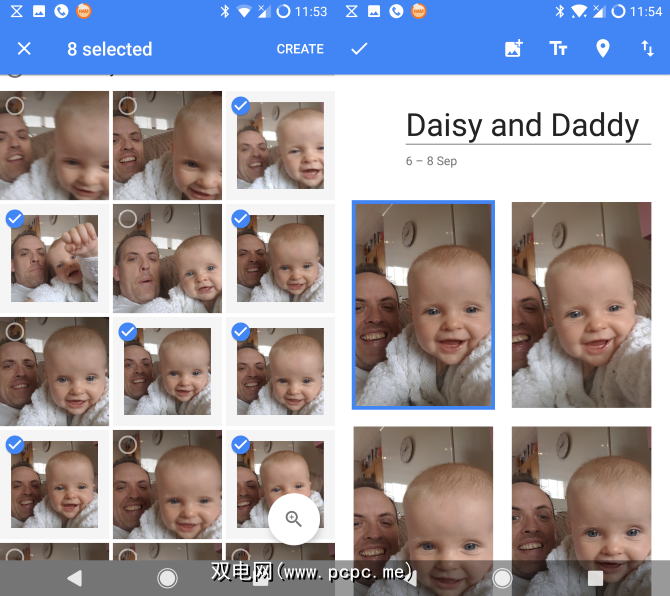Tap the 8 selected label
This screenshot has height=596, width=670.
coord(109,49)
